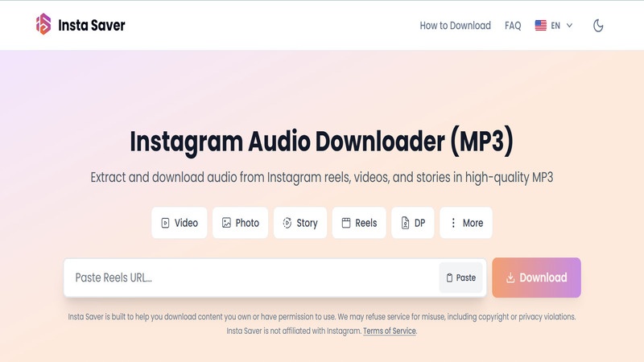
Task: Select the Reels downloader tab
Action: pos(359,223)
